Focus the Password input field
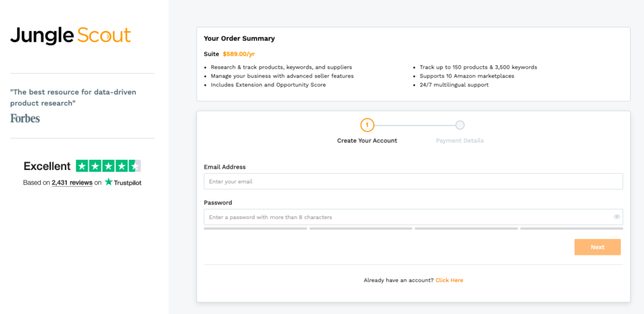 coord(408,217)
